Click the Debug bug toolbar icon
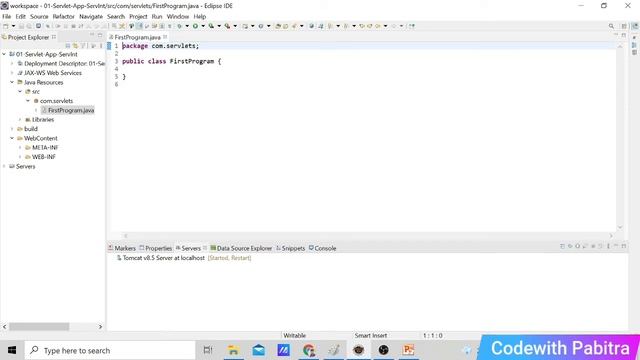The height and width of the screenshot is (360, 640). pyautogui.click(x=180, y=26)
